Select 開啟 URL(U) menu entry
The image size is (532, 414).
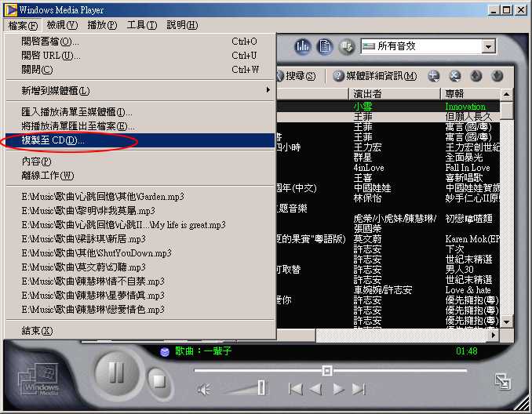pos(140,56)
